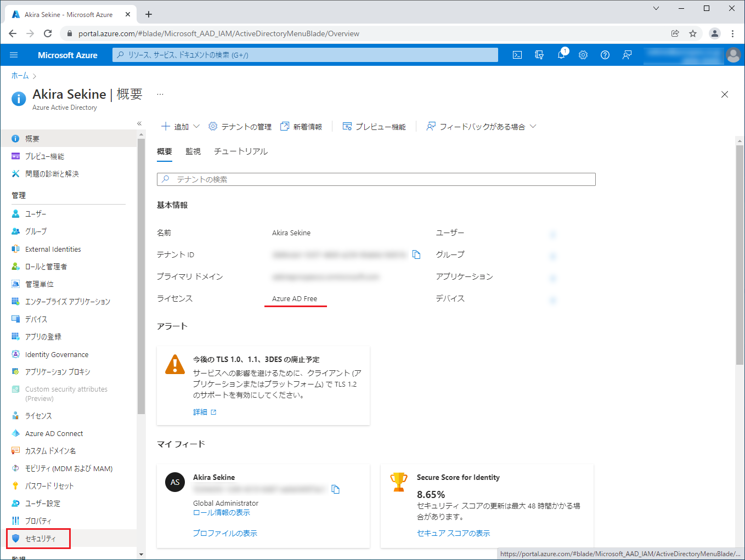Viewport: 745px width, 560px height.
Task: Reload the browser page
Action: pyautogui.click(x=48, y=33)
